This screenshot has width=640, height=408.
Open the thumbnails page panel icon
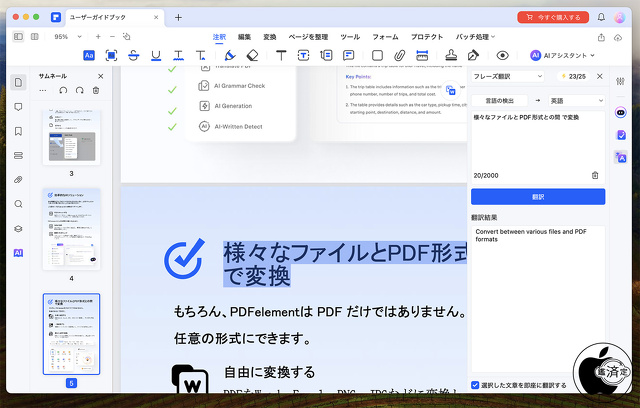pos(18,82)
